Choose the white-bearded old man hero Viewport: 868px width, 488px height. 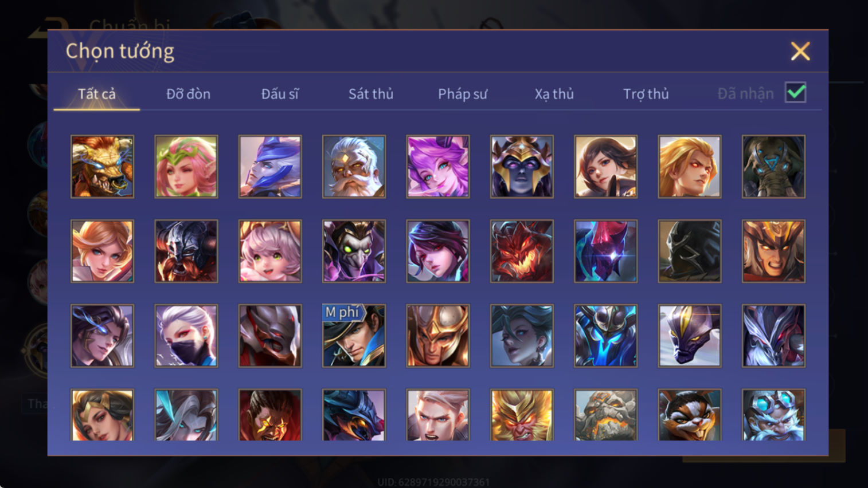(x=354, y=167)
